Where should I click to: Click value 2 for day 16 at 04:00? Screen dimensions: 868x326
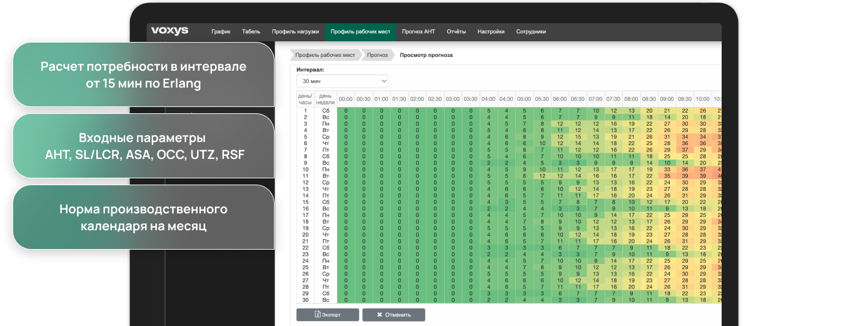tap(488, 208)
